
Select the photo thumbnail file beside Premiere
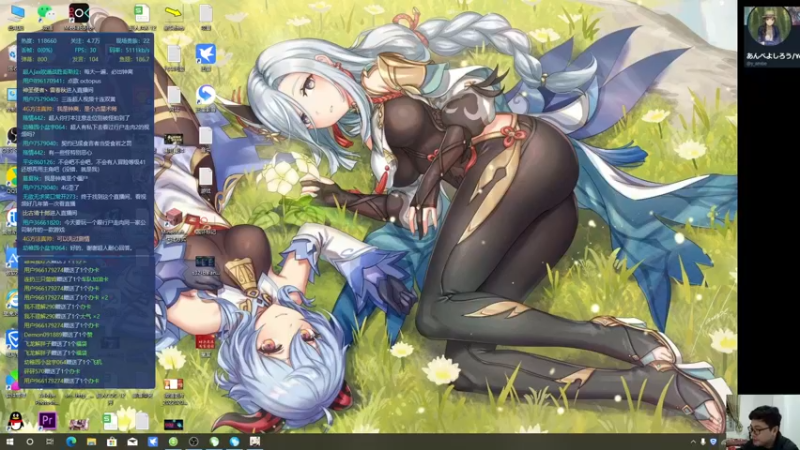(79, 423)
